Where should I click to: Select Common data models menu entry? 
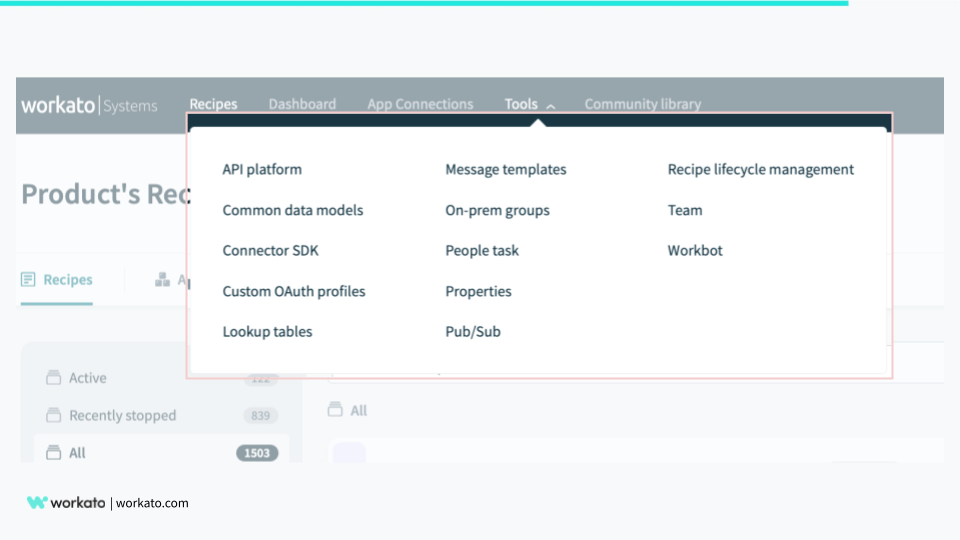tap(293, 210)
